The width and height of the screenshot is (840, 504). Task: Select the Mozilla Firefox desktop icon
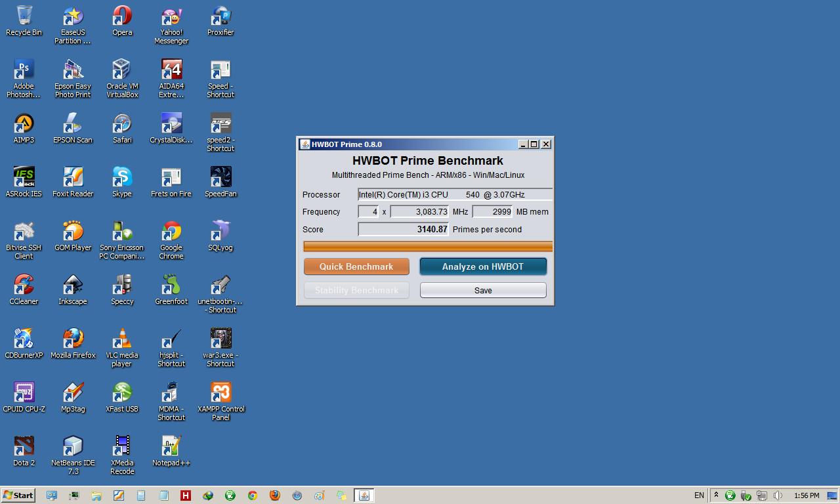tap(73, 343)
